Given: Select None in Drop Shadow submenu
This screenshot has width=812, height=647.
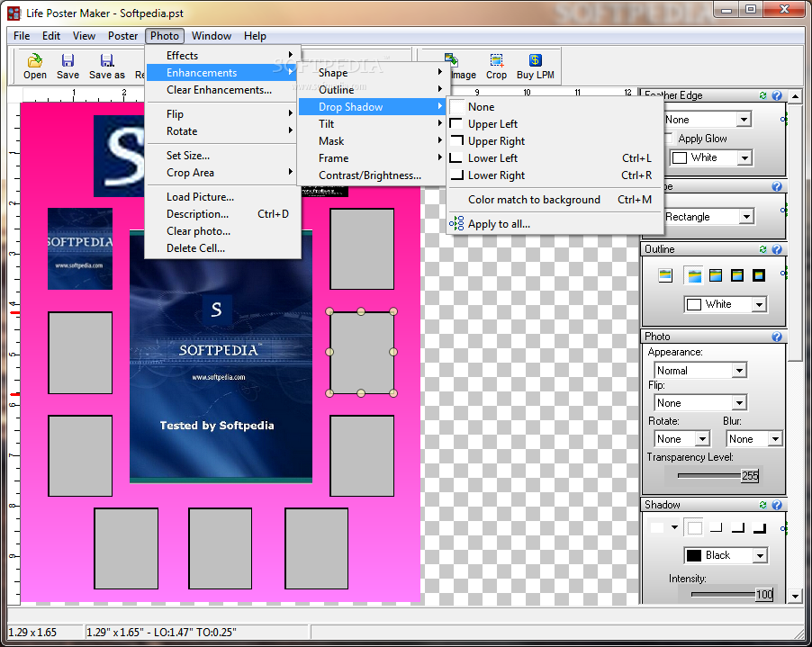Looking at the screenshot, I should [555, 107].
